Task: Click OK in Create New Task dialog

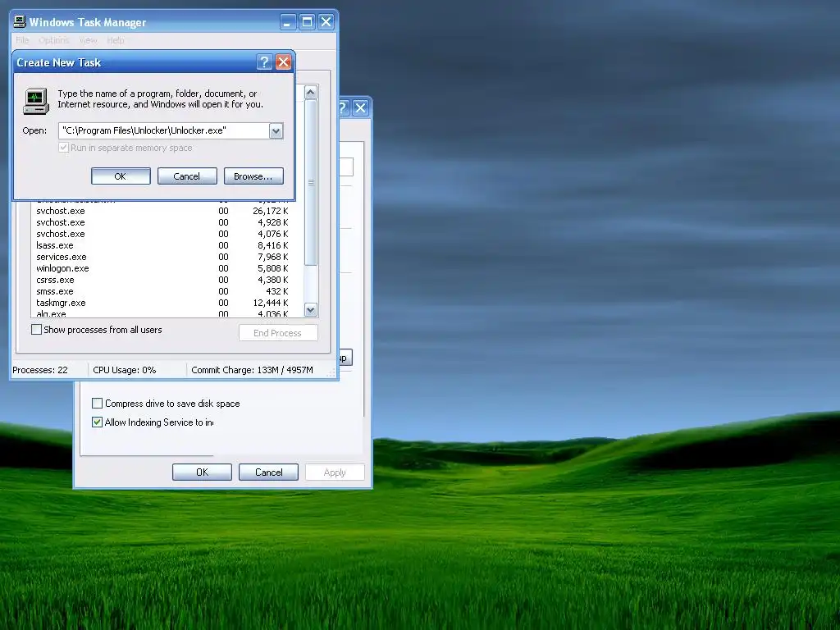Action: [x=121, y=176]
